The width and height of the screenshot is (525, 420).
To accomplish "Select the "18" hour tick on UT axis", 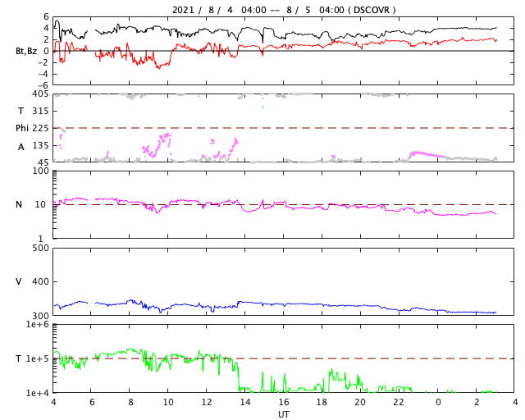I will (322, 402).
